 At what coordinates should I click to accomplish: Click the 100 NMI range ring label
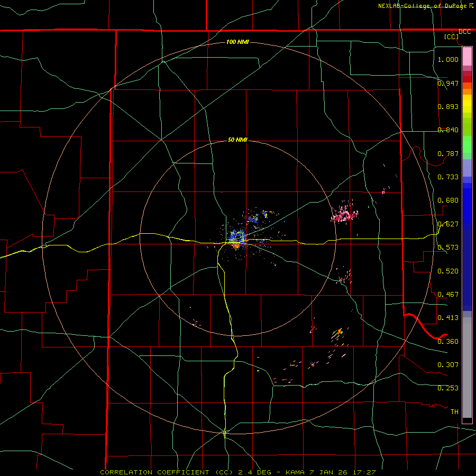tap(237, 42)
